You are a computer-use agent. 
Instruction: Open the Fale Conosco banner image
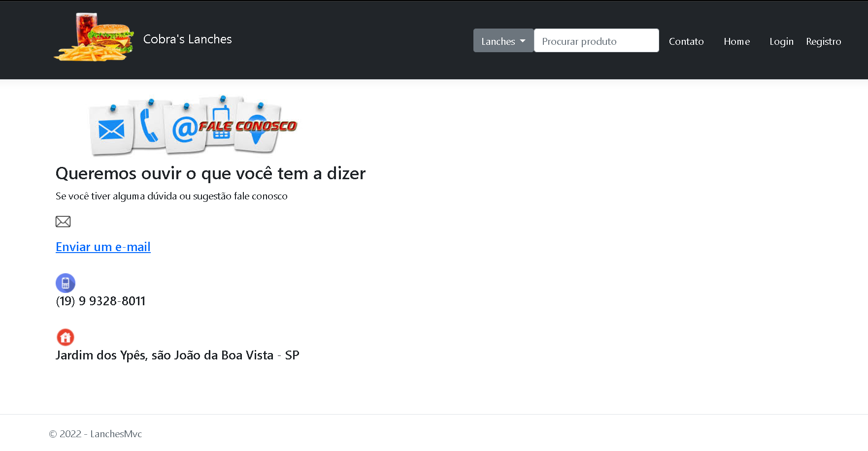pyautogui.click(x=192, y=126)
